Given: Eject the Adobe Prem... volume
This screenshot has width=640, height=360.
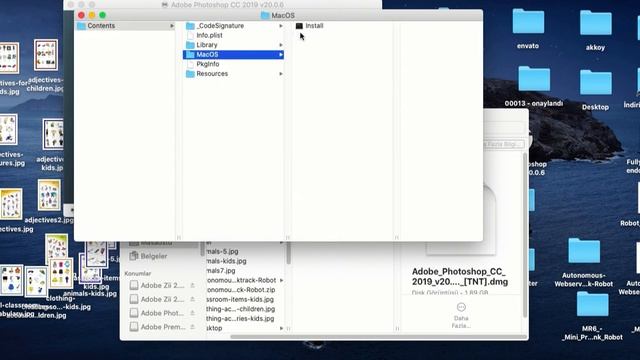Looking at the screenshot, I should point(192,327).
